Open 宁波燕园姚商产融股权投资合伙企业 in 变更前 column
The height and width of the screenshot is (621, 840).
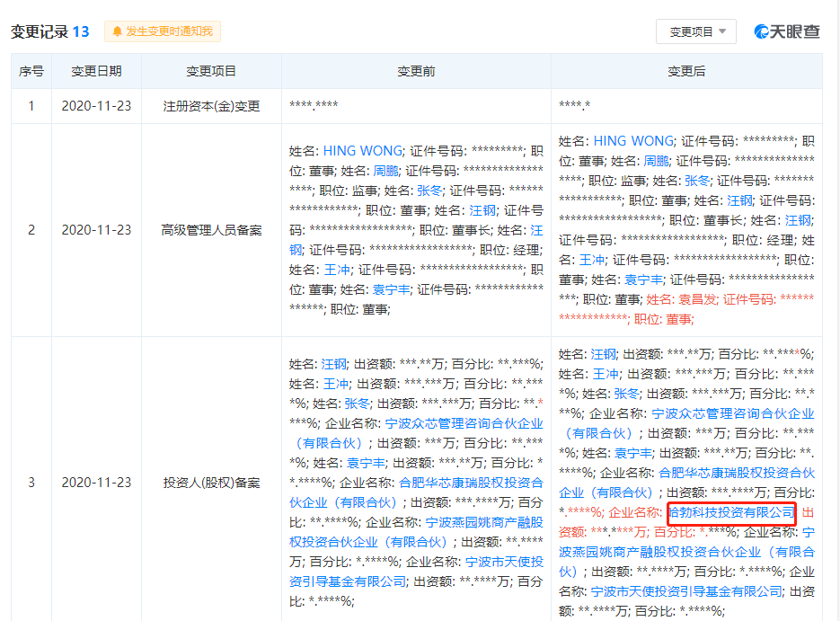coord(483,522)
